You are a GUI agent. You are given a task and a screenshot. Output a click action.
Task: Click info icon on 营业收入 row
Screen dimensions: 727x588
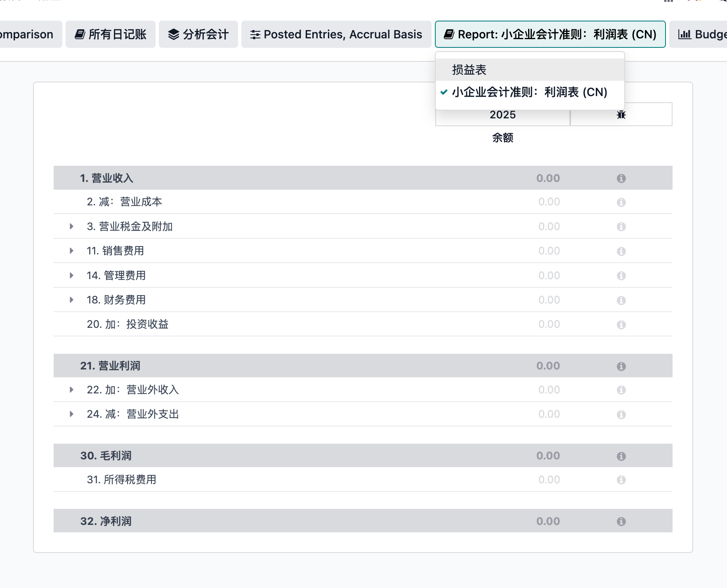tap(621, 178)
